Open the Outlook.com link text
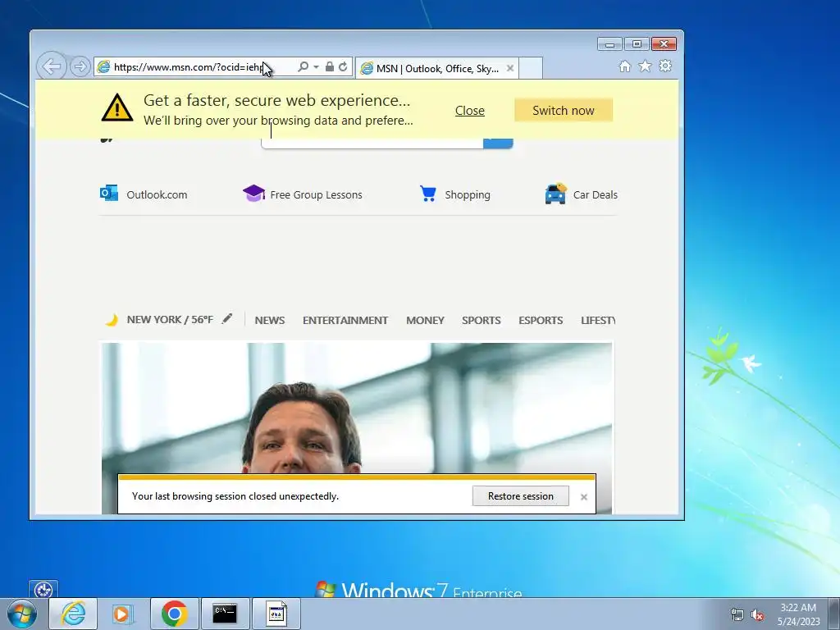The width and height of the screenshot is (840, 630). click(157, 195)
